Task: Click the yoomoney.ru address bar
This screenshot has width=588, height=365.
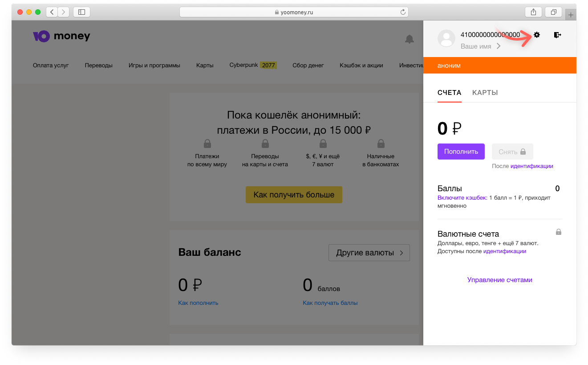Action: (x=294, y=12)
